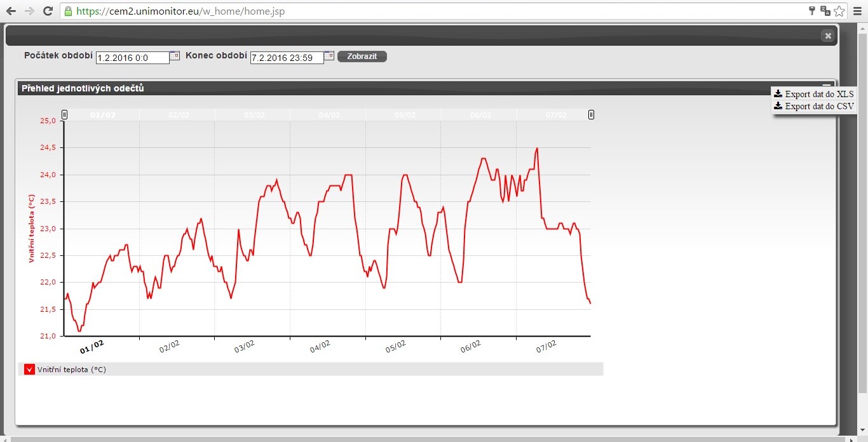The width and height of the screenshot is (868, 442).
Task: Click 07/02 label on bottom axis
Action: (x=545, y=346)
